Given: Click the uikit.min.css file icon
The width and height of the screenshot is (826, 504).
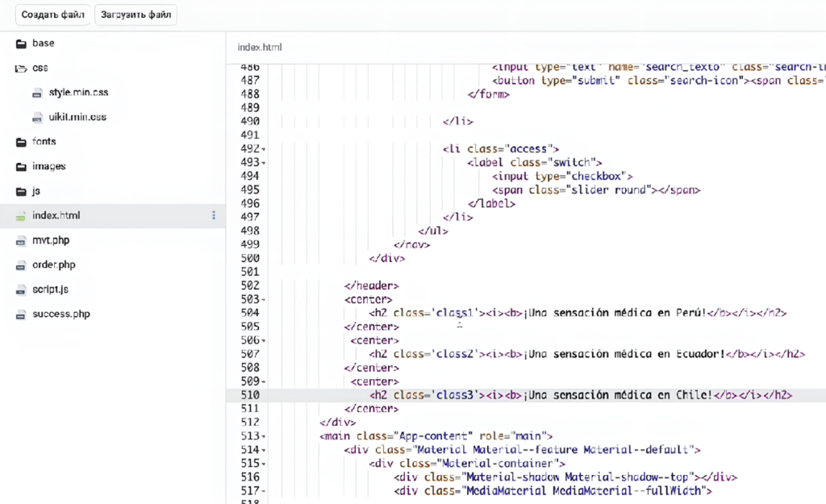Looking at the screenshot, I should coord(37,118).
